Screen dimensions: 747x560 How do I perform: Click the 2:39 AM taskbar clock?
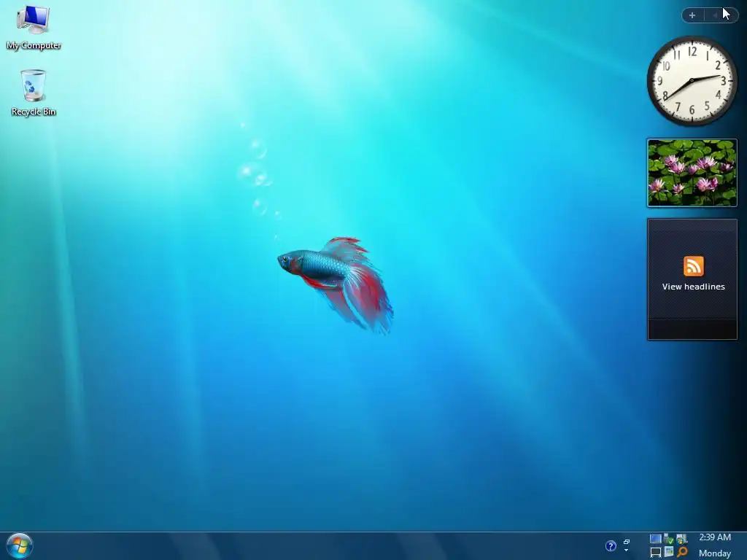click(715, 537)
